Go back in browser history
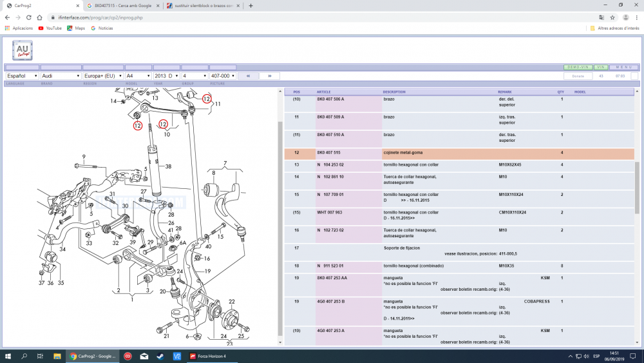The width and height of the screenshot is (644, 363). 7,17
